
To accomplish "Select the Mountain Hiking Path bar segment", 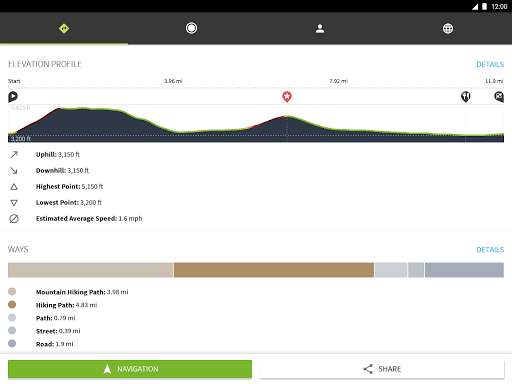I will click(x=90, y=270).
